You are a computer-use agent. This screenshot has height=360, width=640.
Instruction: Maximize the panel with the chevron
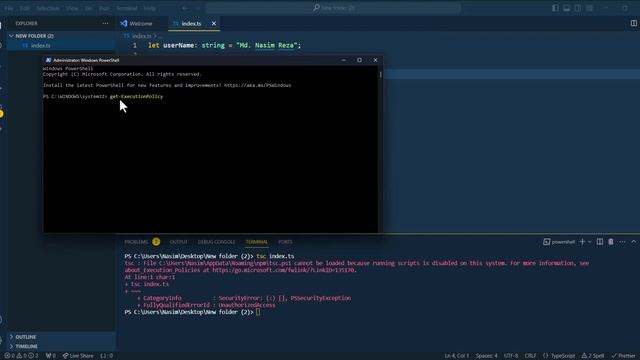(x=633, y=242)
